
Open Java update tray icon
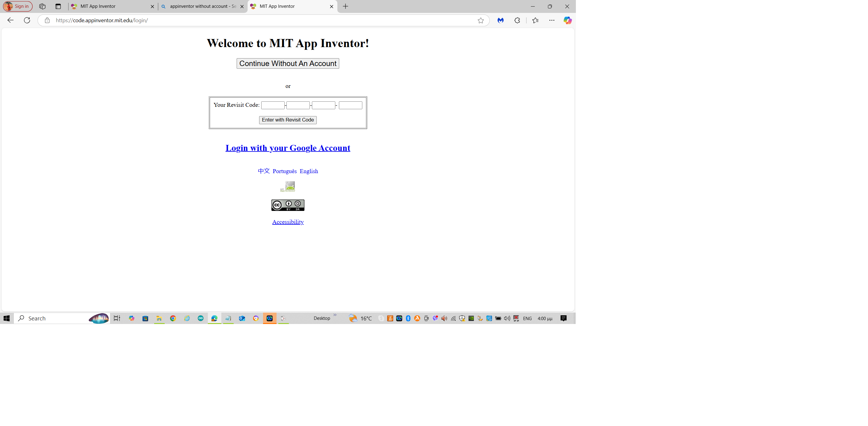390,318
